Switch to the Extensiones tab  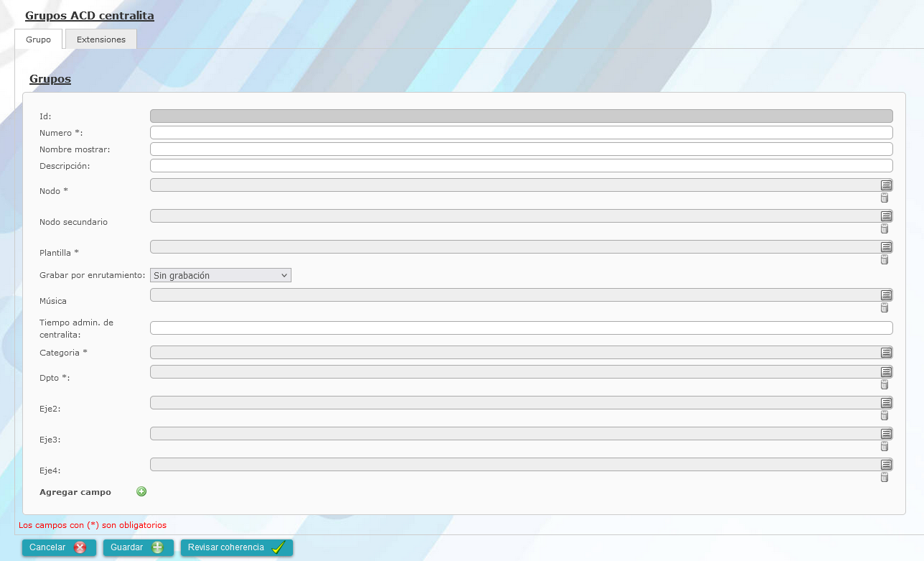point(101,40)
